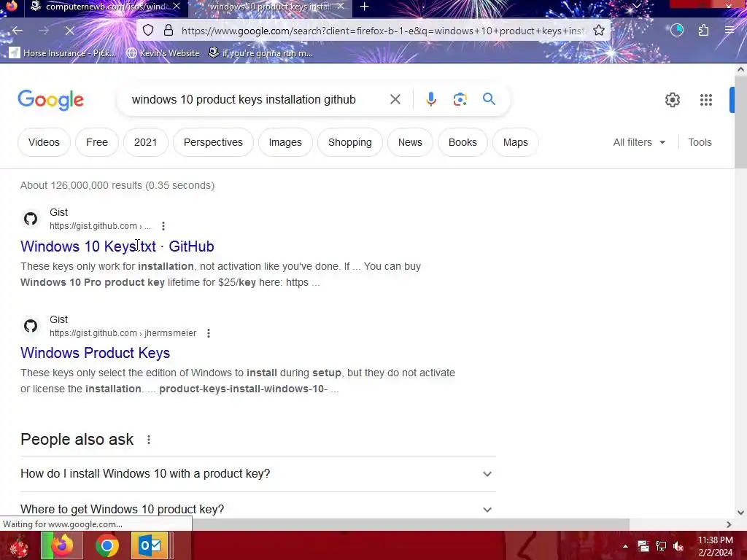The width and height of the screenshot is (747, 560).
Task: Click Firefox icon in taskbar
Action: click(62, 545)
